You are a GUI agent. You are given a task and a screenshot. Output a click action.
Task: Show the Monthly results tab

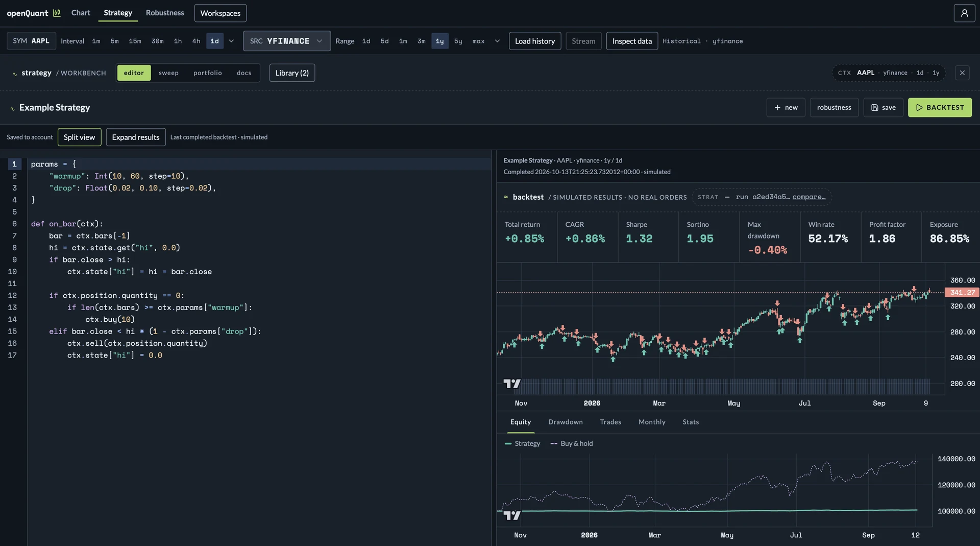click(x=652, y=422)
